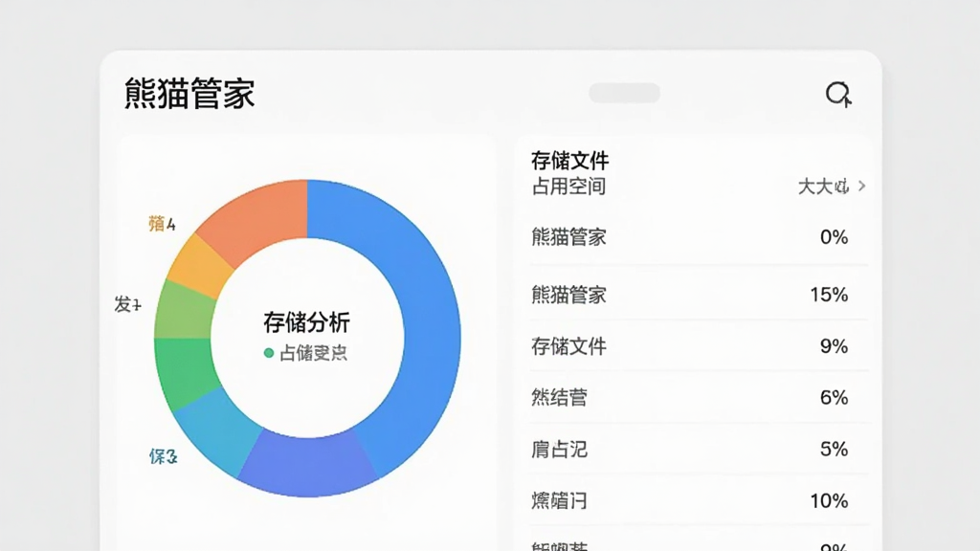Open the sort chevron next to 占用空间

click(x=862, y=187)
